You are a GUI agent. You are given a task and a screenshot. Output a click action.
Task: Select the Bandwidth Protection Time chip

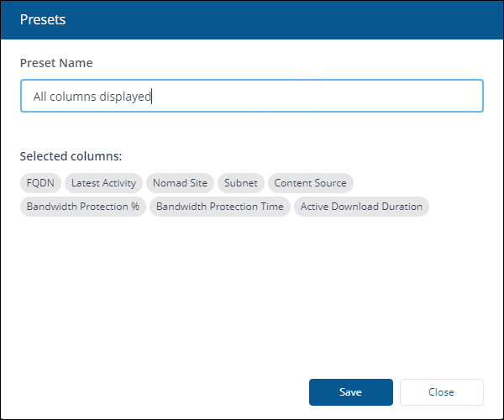(219, 207)
